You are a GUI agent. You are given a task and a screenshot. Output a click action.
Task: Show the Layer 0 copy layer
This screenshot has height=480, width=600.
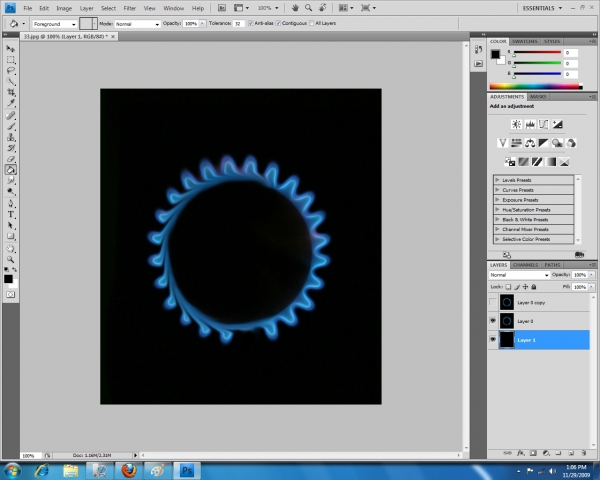(493, 302)
